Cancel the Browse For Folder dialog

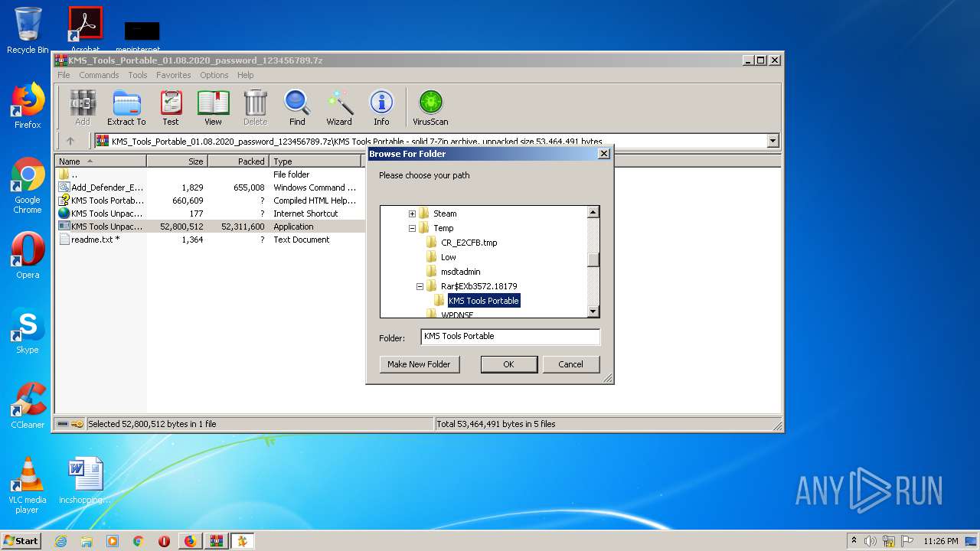[570, 364]
